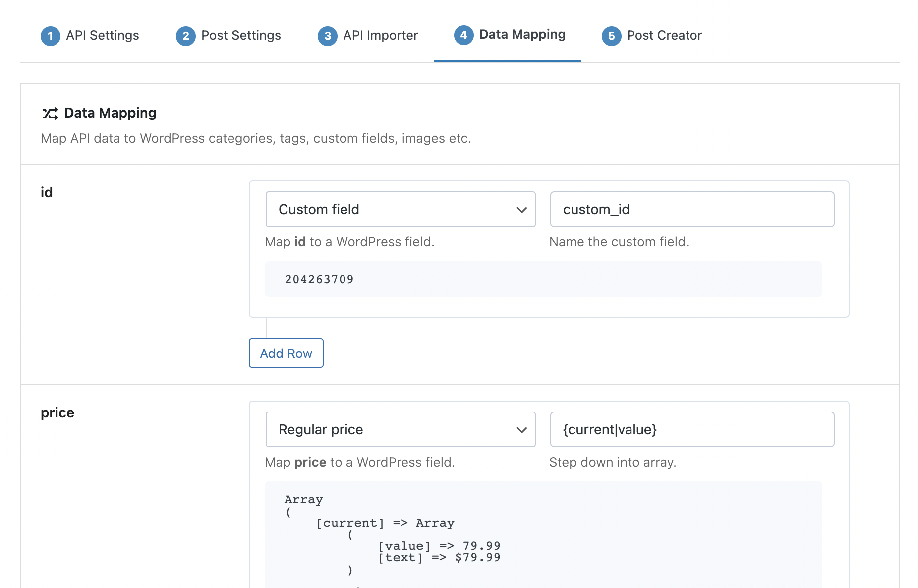Click the {current|value} input field
The height and width of the screenshot is (588, 918).
692,429
